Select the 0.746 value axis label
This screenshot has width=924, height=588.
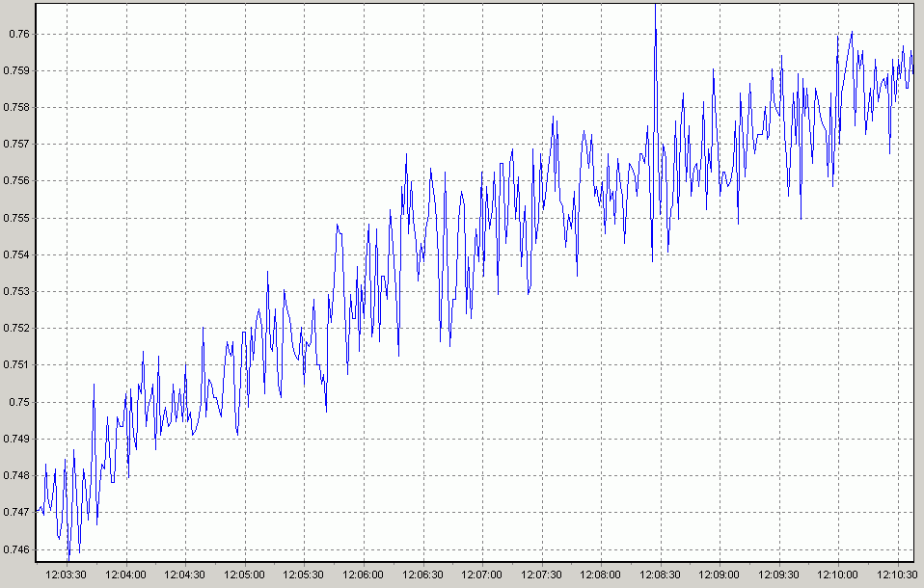pos(17,549)
